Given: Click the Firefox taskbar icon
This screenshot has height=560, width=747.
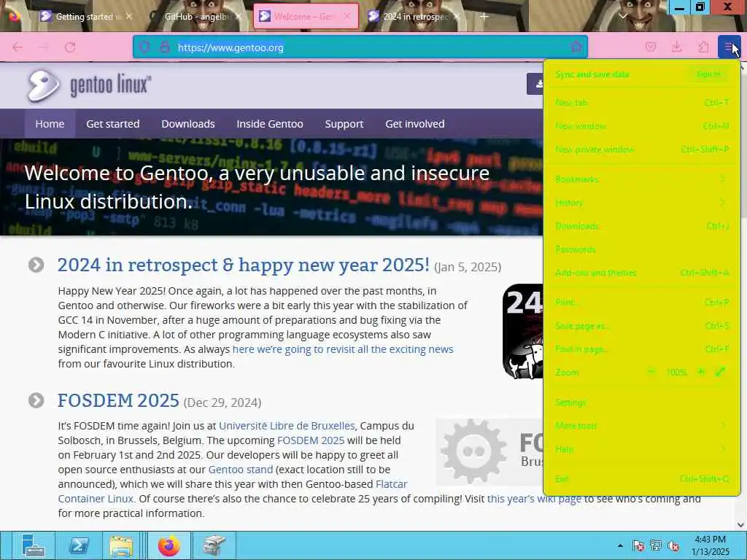Looking at the screenshot, I should pyautogui.click(x=169, y=545).
